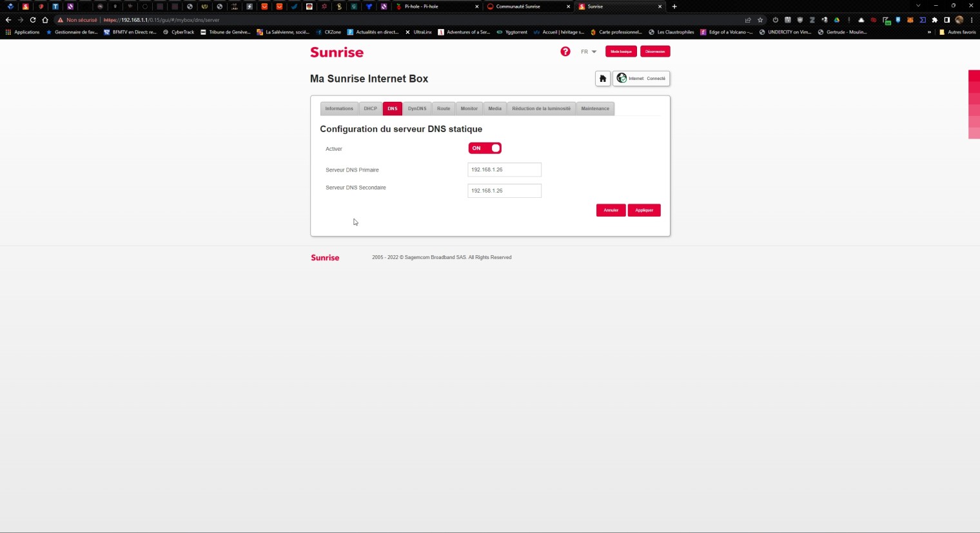Expand the hidden bookmarks overflow chevron

pos(929,32)
